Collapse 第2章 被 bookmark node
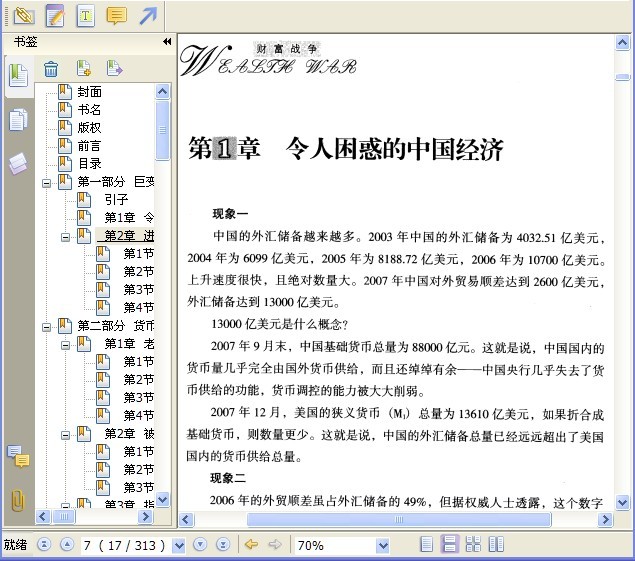 (65, 435)
